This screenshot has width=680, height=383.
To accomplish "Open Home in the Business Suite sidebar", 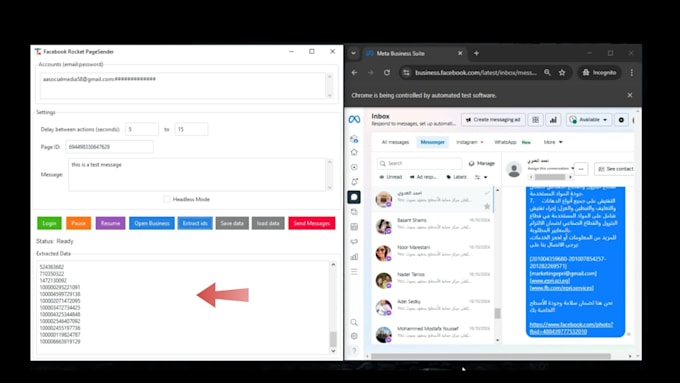I will coord(354,152).
